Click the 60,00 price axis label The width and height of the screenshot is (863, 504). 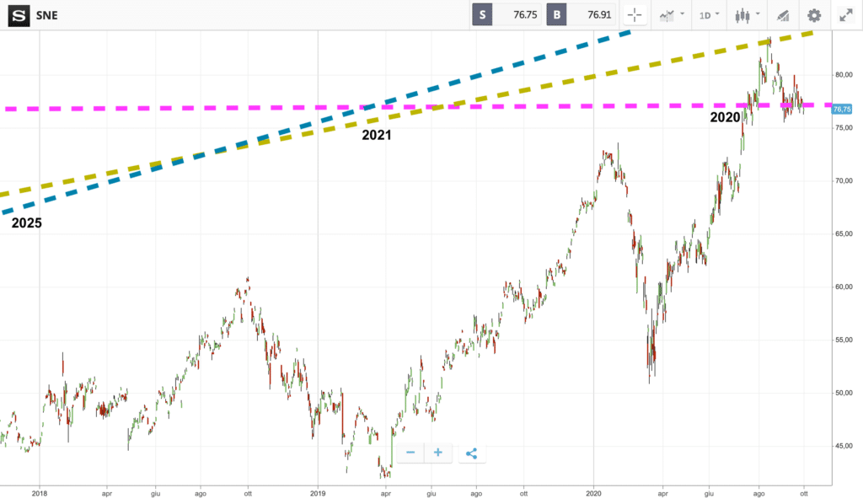843,287
